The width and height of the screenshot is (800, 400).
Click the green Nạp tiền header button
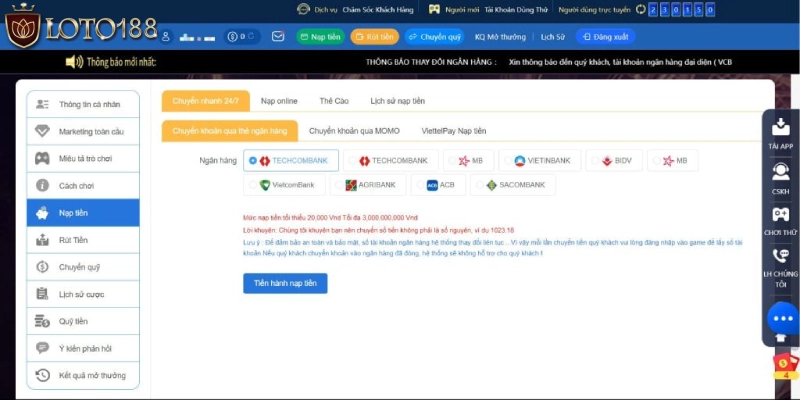coord(319,37)
